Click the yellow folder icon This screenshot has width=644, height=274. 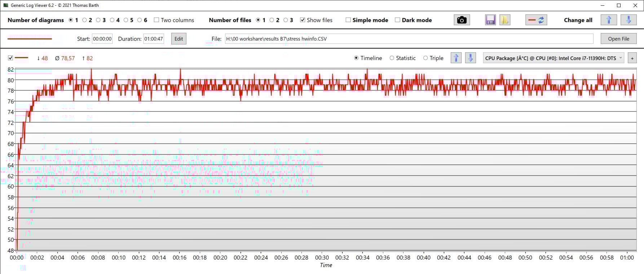point(504,20)
